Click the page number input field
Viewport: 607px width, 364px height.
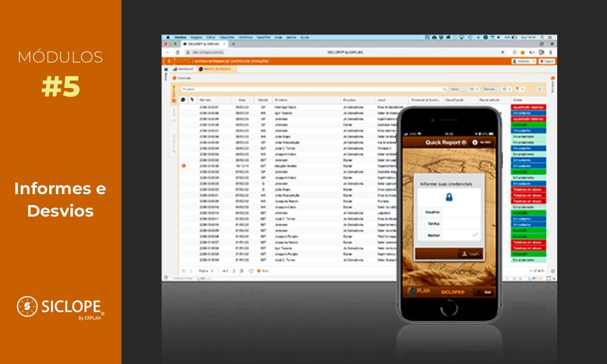[x=214, y=271]
